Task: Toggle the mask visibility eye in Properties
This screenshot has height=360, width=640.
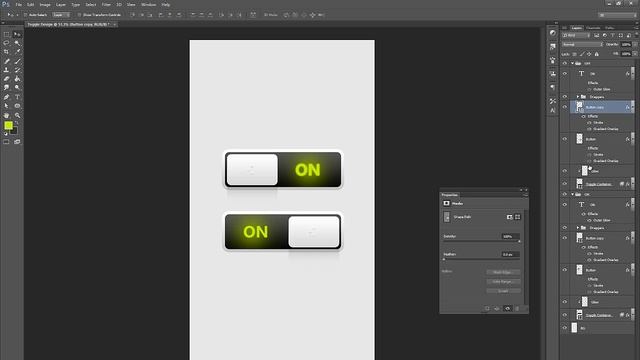Action: (507, 309)
